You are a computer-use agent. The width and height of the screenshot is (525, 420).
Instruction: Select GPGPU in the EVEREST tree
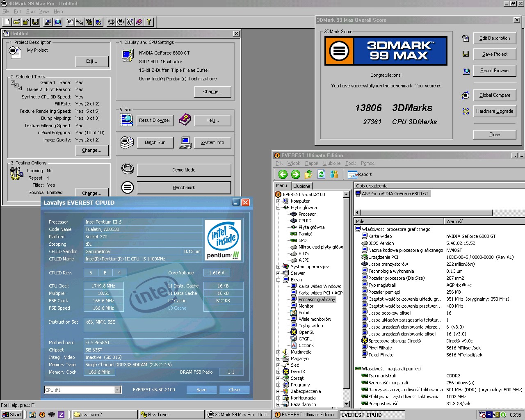305,339
